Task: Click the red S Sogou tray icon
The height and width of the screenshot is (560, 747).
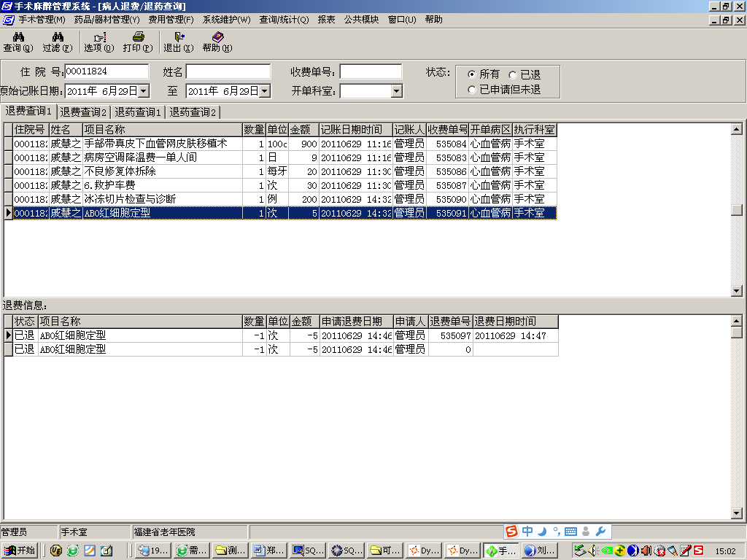Action: pos(699,551)
